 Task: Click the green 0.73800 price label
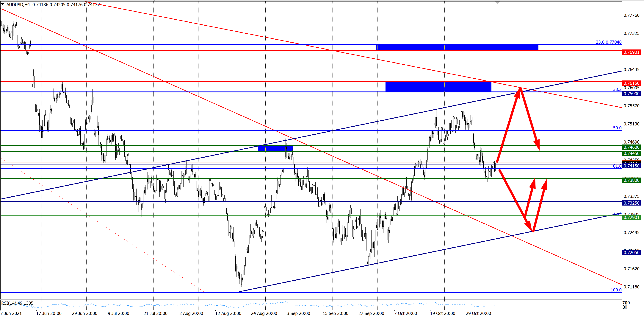click(631, 180)
